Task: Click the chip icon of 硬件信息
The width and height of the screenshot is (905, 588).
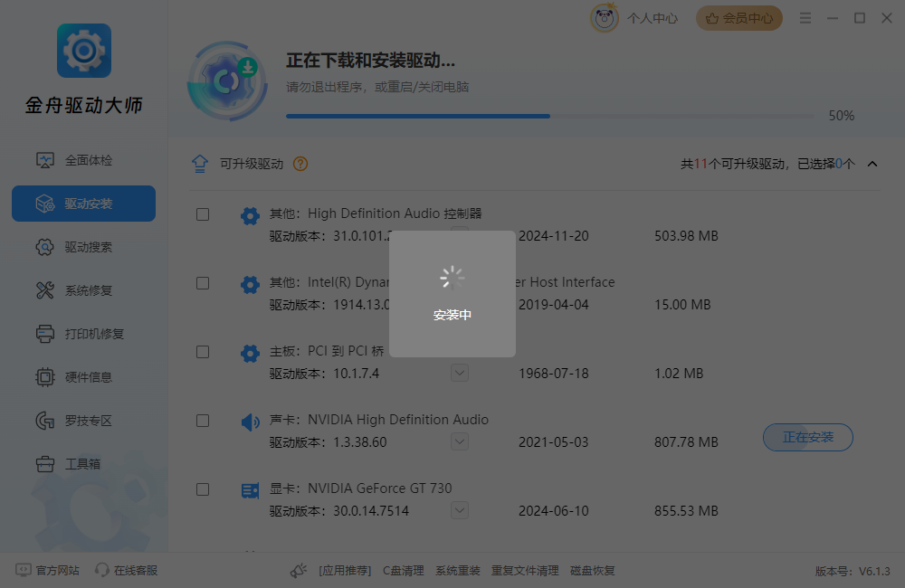Action: click(x=45, y=377)
